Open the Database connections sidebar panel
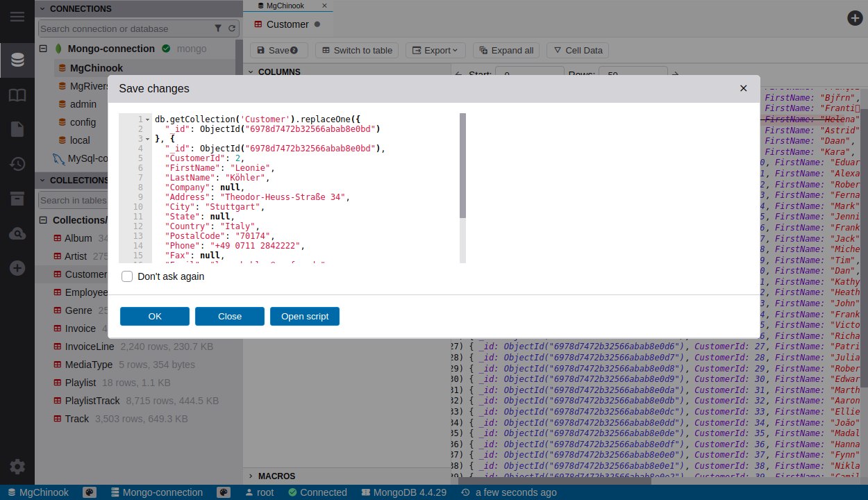 point(17,60)
